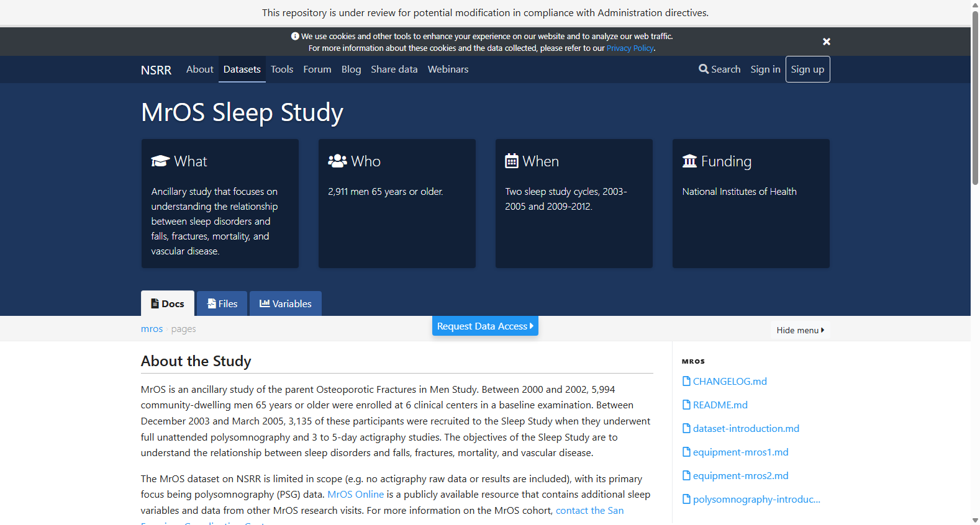Click the scrollbar up arrow
The image size is (980, 525).
975,4
